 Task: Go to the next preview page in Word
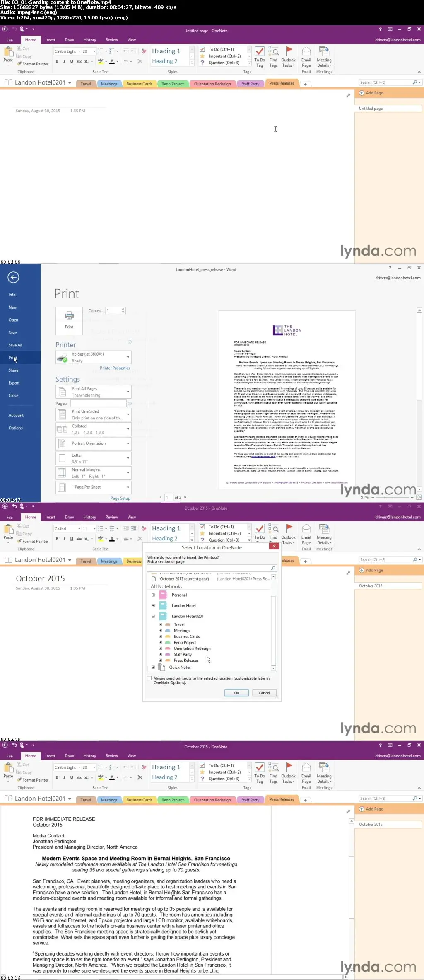[x=185, y=497]
